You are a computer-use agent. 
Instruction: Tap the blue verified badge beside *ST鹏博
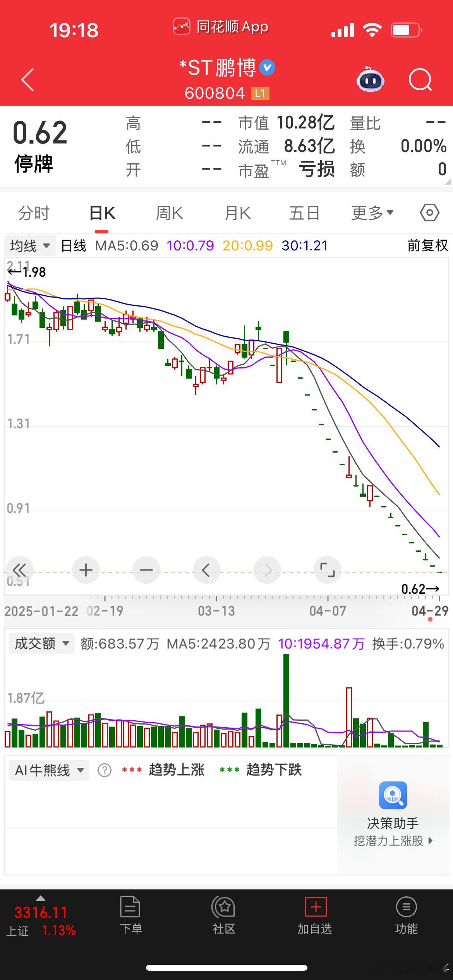pos(267,67)
